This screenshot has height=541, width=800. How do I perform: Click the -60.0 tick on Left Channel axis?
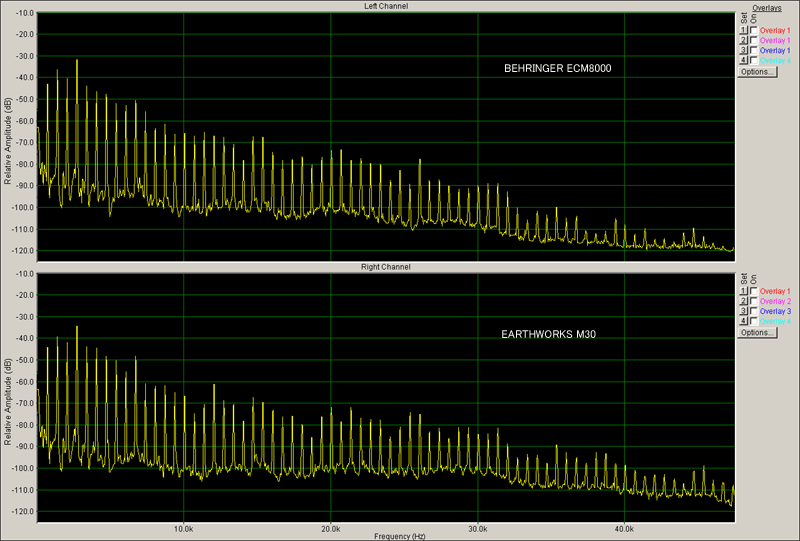pos(25,121)
